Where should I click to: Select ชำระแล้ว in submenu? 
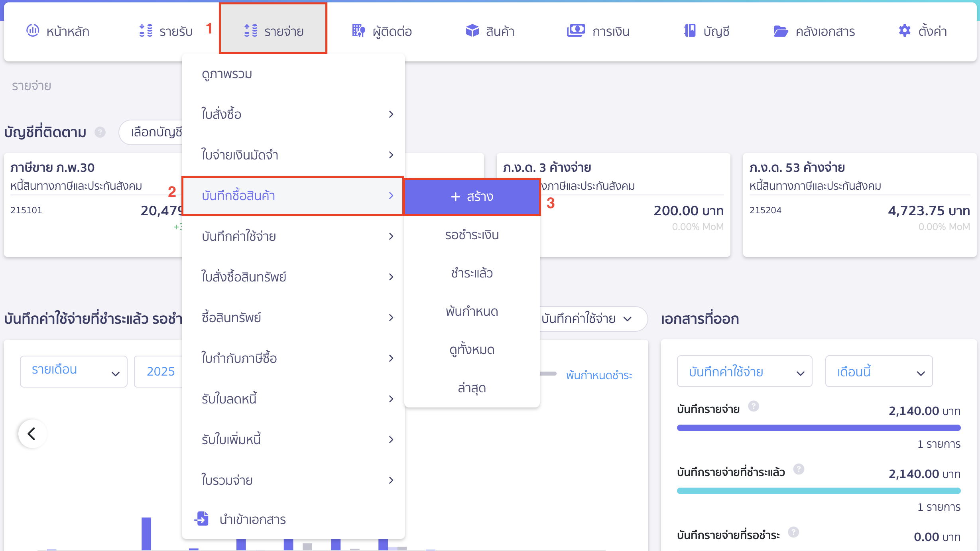pos(472,273)
